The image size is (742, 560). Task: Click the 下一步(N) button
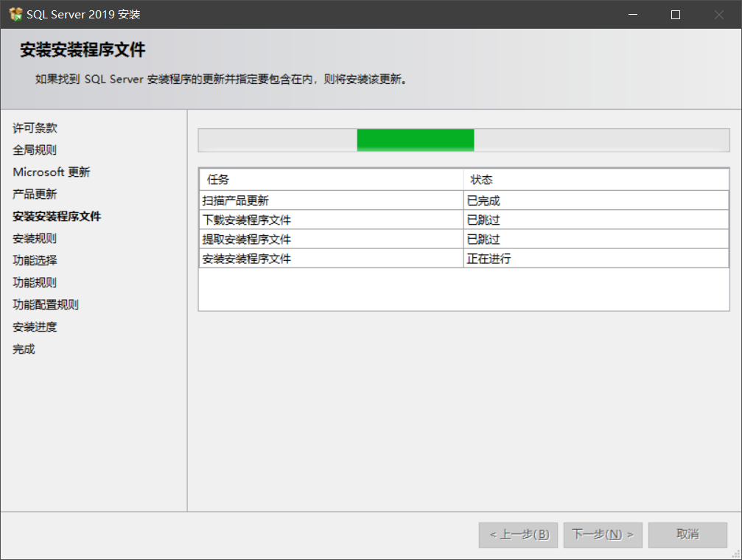pyautogui.click(x=603, y=535)
